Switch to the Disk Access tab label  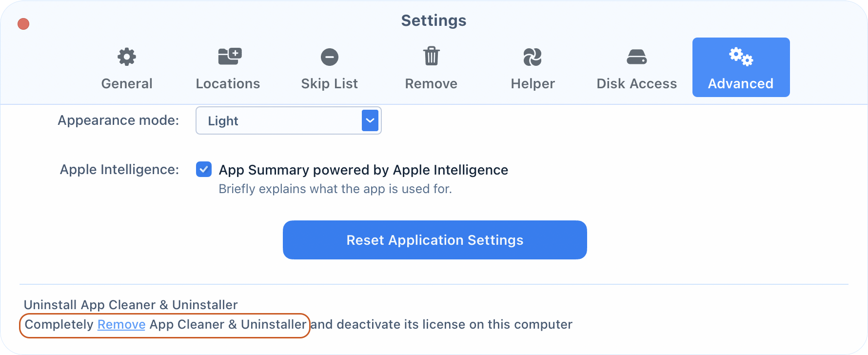click(637, 84)
